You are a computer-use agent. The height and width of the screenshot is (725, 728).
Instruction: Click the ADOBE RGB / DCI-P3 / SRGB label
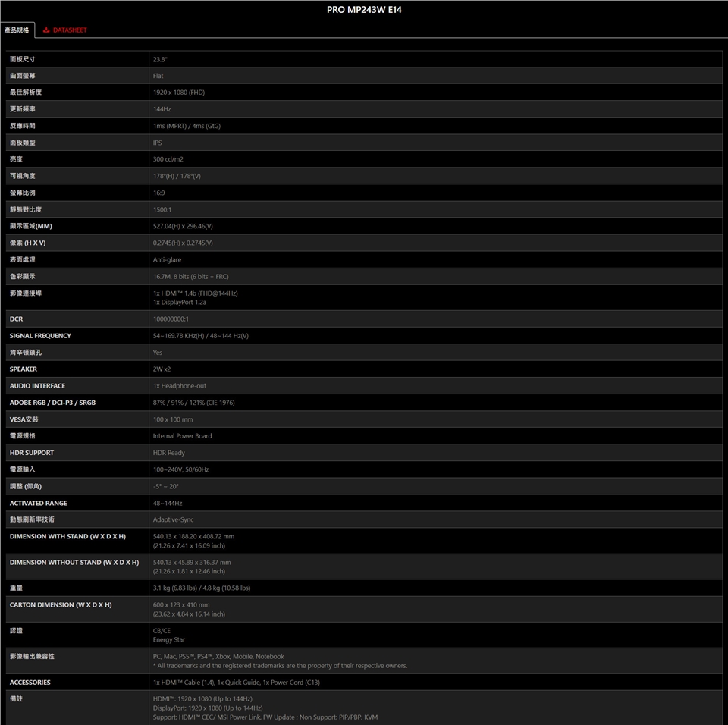point(52,403)
